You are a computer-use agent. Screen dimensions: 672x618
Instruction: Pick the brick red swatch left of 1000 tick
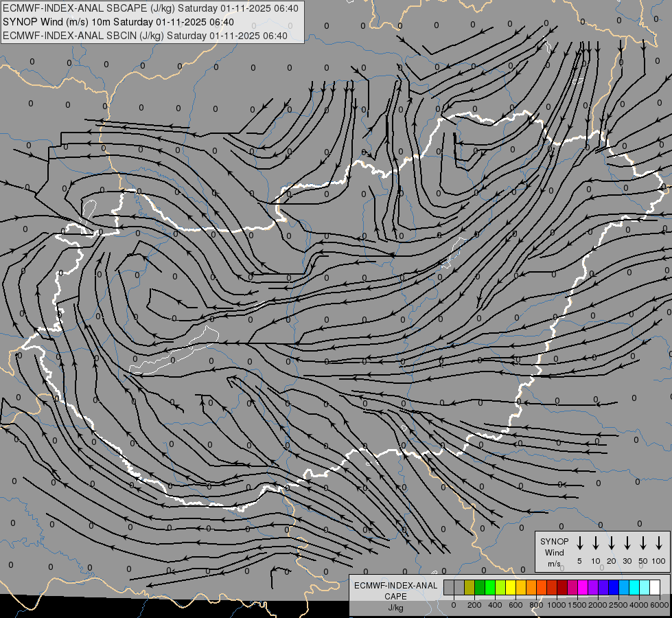click(x=552, y=587)
